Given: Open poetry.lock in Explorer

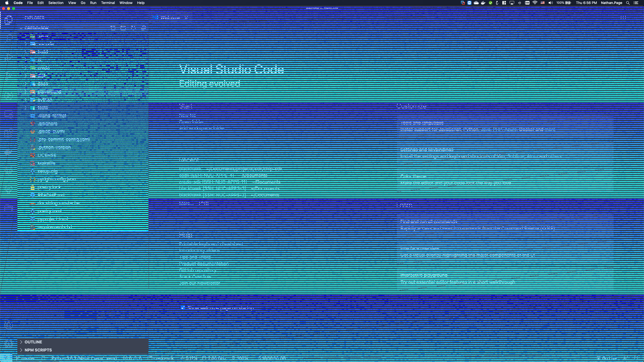Looking at the screenshot, I should coord(83,187).
